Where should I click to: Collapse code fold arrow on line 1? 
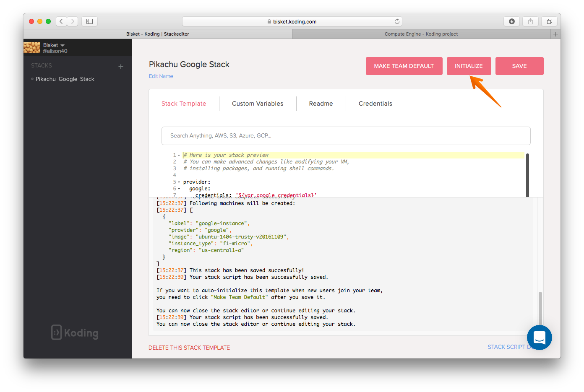tap(179, 155)
